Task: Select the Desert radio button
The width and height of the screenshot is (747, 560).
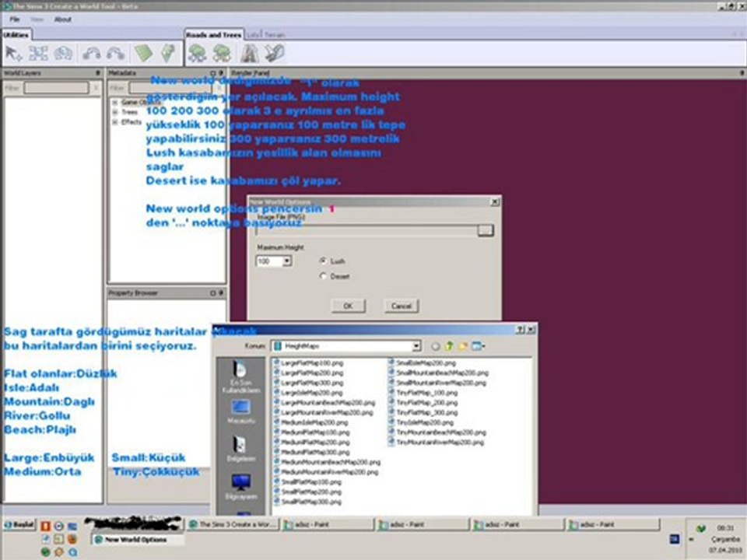Action: [323, 275]
